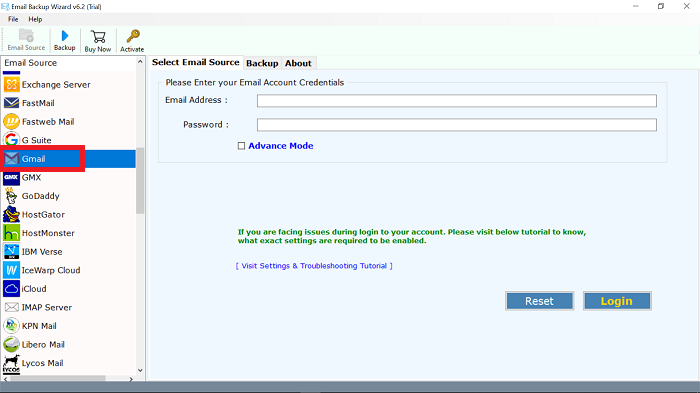700x393 pixels.
Task: Select "Exchange Server" in source list
Action: pos(56,84)
